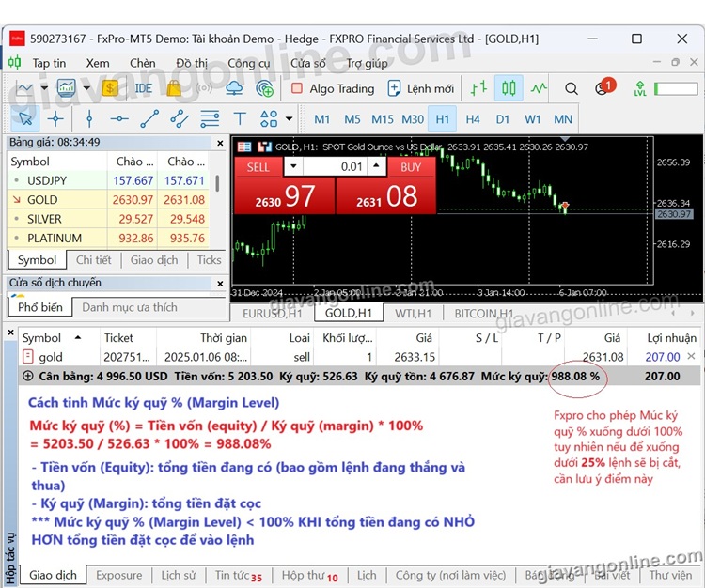
Task: Open the Công cụ menu
Action: coord(249,63)
